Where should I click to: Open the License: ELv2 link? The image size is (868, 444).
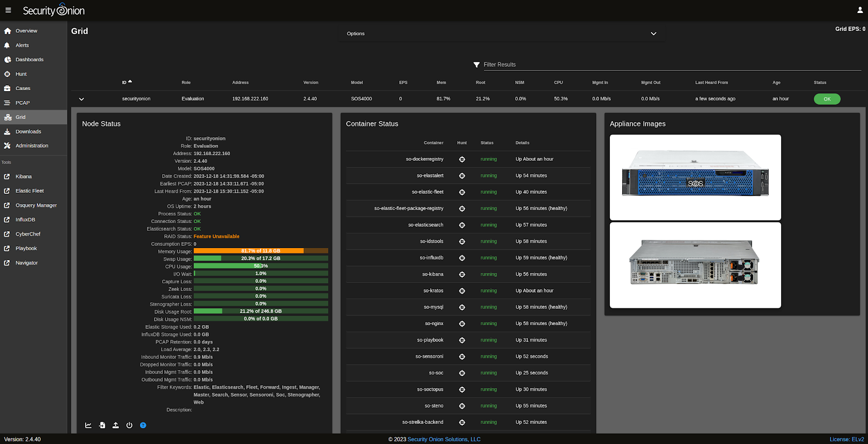[x=847, y=440]
